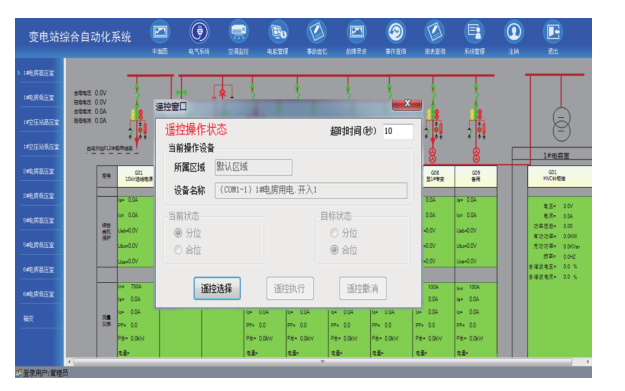Select 1#电房低压室 in the left sidebar
625x391 pixels.
tap(39, 98)
